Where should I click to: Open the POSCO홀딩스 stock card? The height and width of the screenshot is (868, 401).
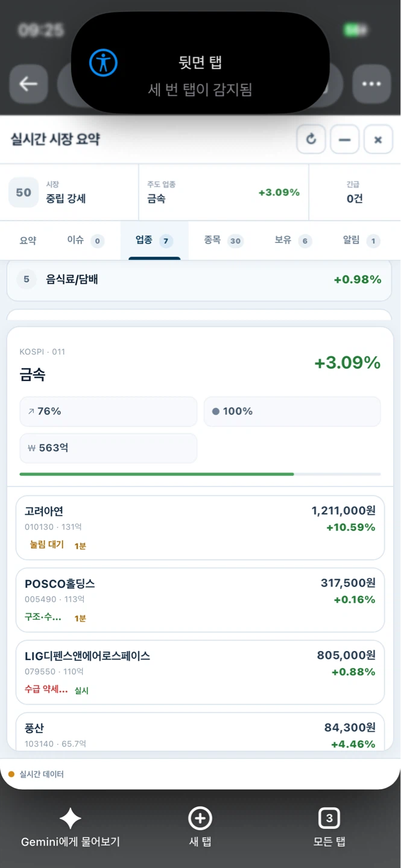[x=200, y=600]
